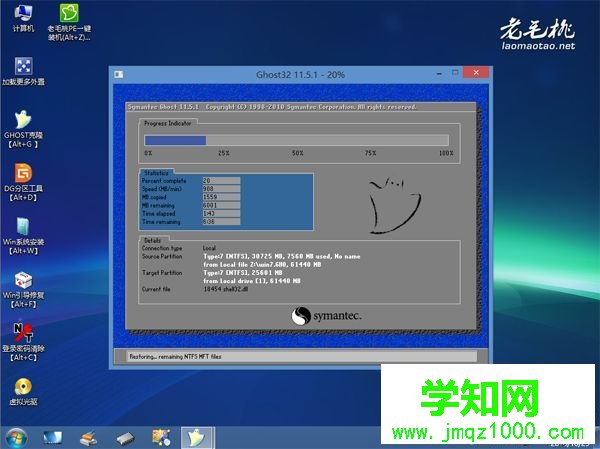Click the Ghost32 window system menu icon

[x=119, y=74]
